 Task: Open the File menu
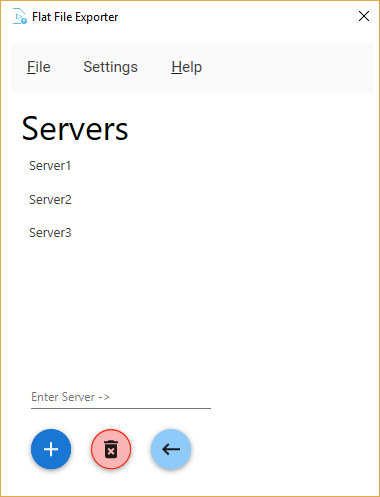pyautogui.click(x=39, y=67)
